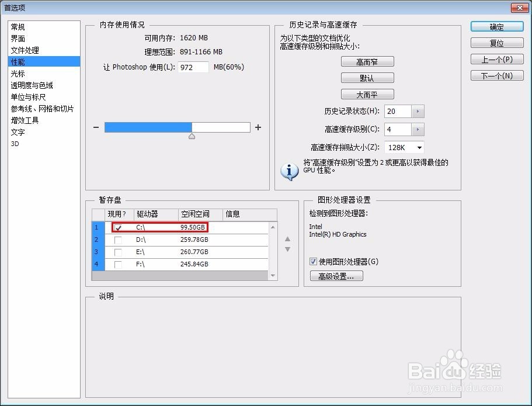
Task: Open 高级设置... for graphics processor
Action: [336, 276]
